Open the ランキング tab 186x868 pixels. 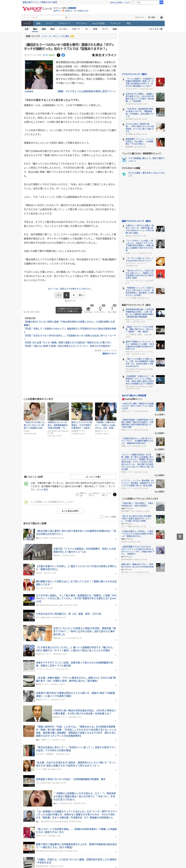coord(115,24)
